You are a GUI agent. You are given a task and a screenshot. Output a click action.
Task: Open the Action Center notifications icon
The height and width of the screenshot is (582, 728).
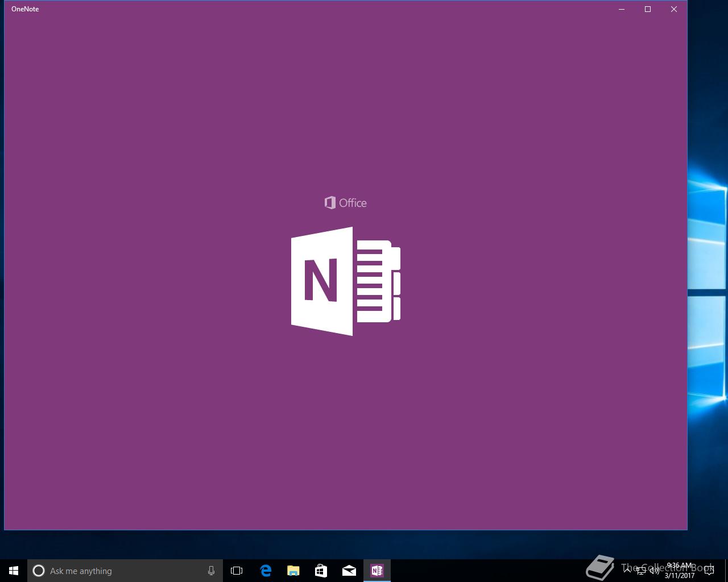click(x=709, y=571)
